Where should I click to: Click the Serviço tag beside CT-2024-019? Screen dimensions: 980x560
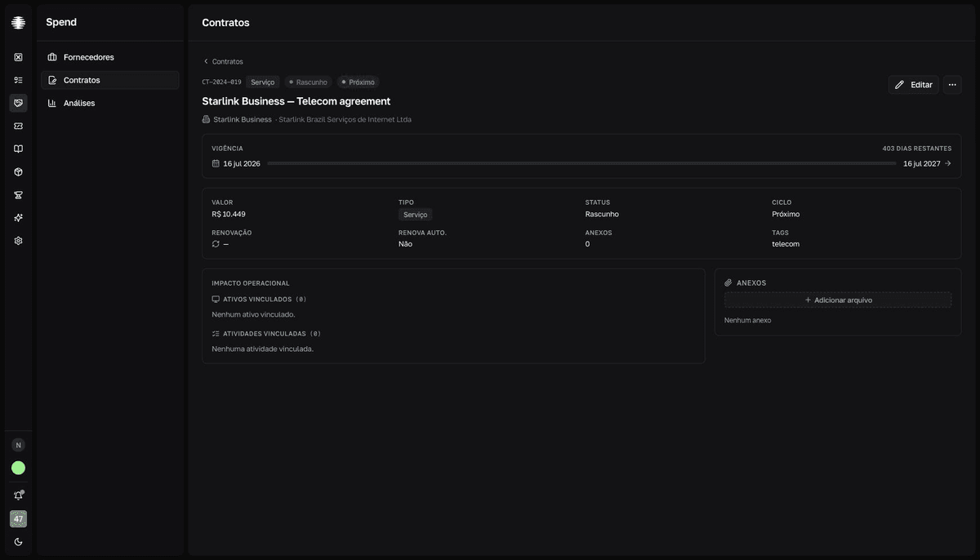point(263,82)
